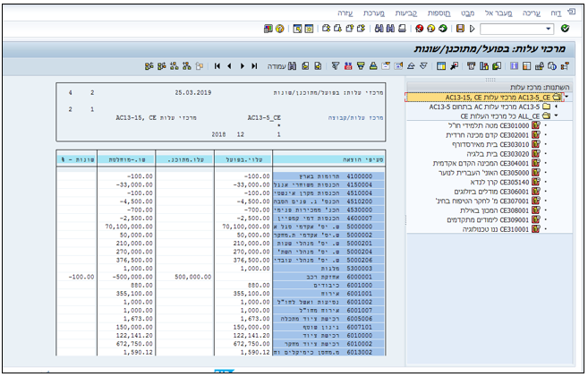
Task: Open the מעבר אל menu
Action: [x=499, y=13]
